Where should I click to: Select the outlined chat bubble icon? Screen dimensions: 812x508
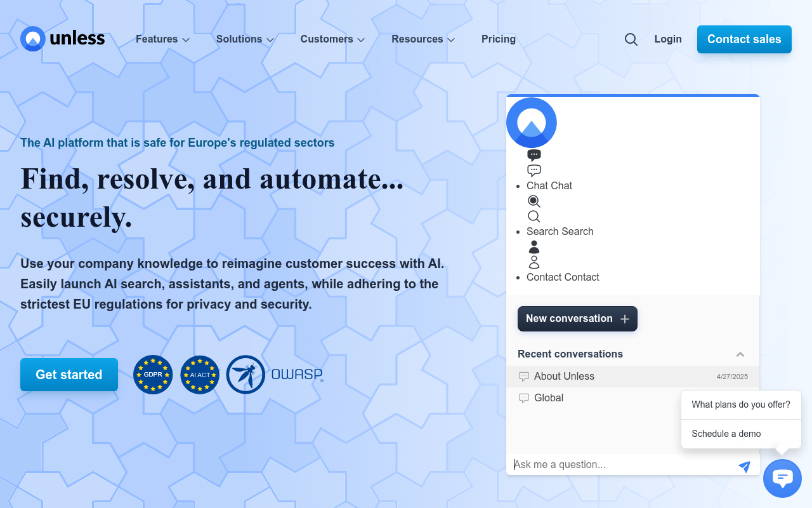[x=534, y=170]
